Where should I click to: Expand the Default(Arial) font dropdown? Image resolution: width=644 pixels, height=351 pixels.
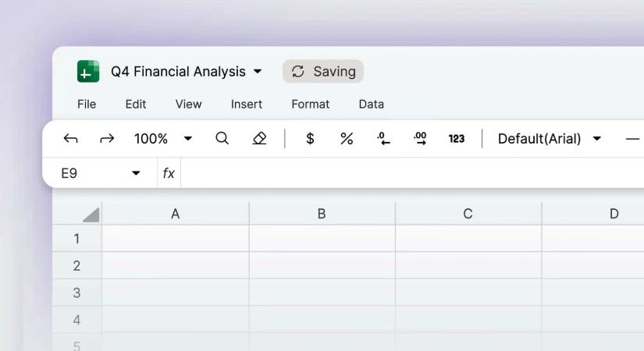pyautogui.click(x=597, y=139)
